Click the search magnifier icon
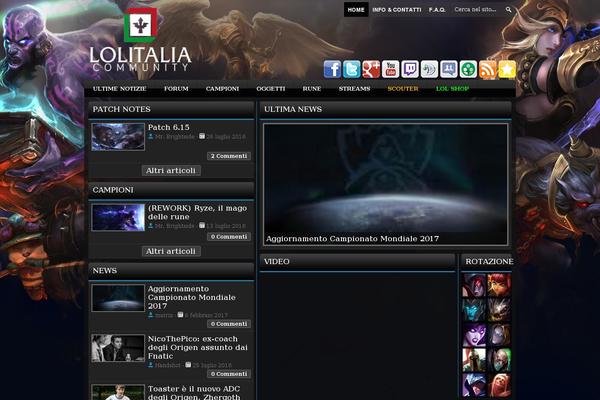Viewport: 600px width, 400px height. tap(508, 10)
